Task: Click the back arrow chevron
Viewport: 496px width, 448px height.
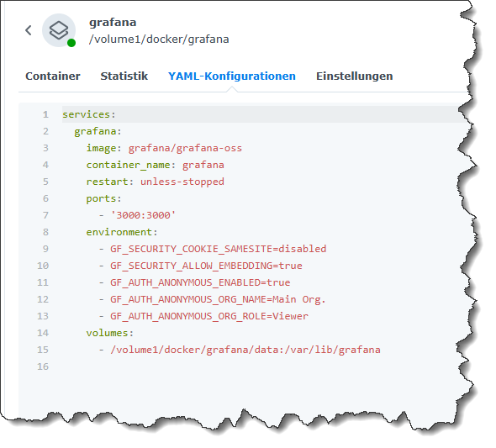Action: (x=29, y=30)
